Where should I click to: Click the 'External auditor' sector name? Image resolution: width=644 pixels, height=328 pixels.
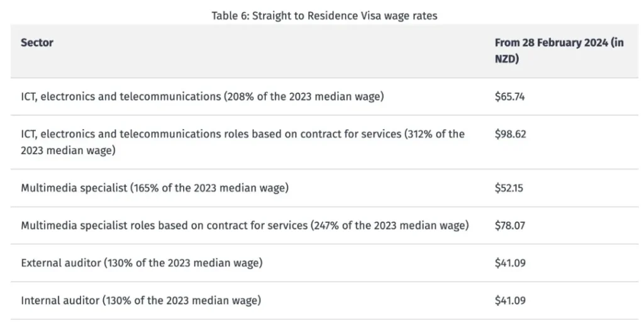[60, 263]
